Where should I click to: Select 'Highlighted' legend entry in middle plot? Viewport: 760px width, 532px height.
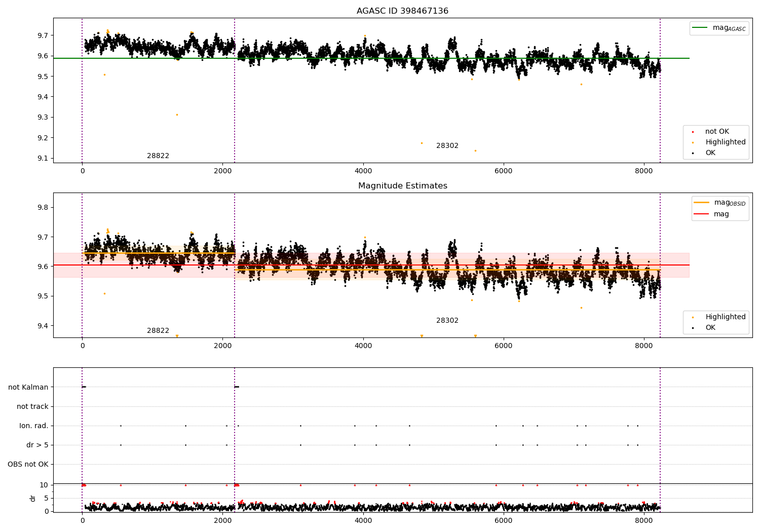pos(725,317)
